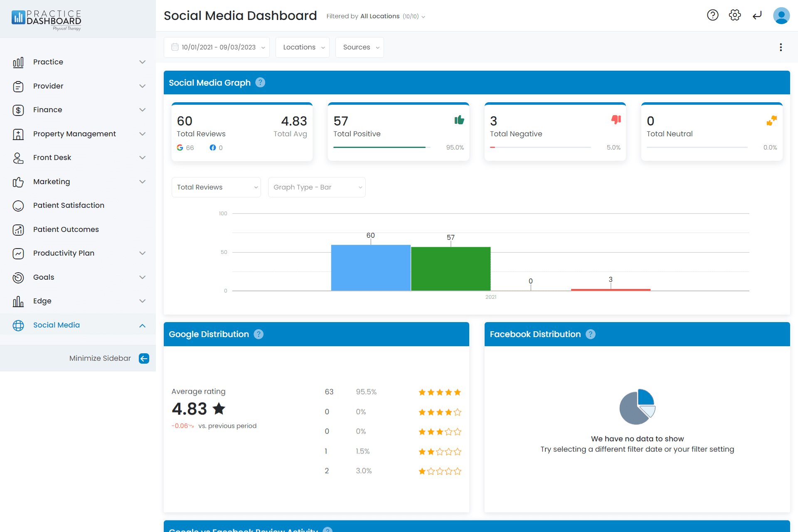Click the five-star rating row stars
This screenshot has height=532, width=798.
(440, 392)
